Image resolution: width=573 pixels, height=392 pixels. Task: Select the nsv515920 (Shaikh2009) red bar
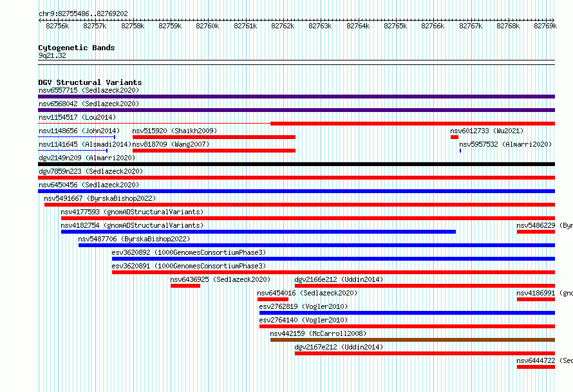[x=214, y=137]
